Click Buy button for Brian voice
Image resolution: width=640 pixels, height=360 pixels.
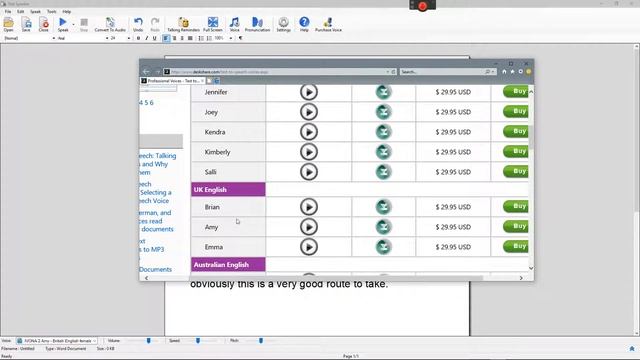pyautogui.click(x=516, y=207)
